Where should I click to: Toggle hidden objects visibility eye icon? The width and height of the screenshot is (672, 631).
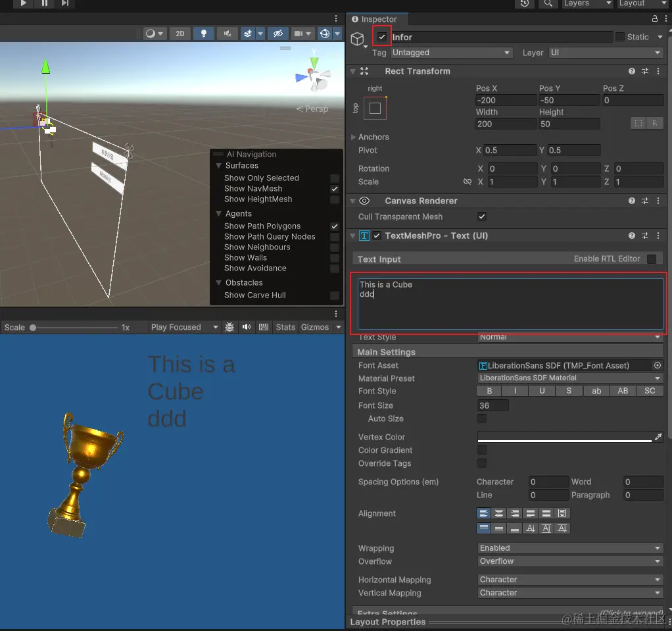tap(277, 34)
